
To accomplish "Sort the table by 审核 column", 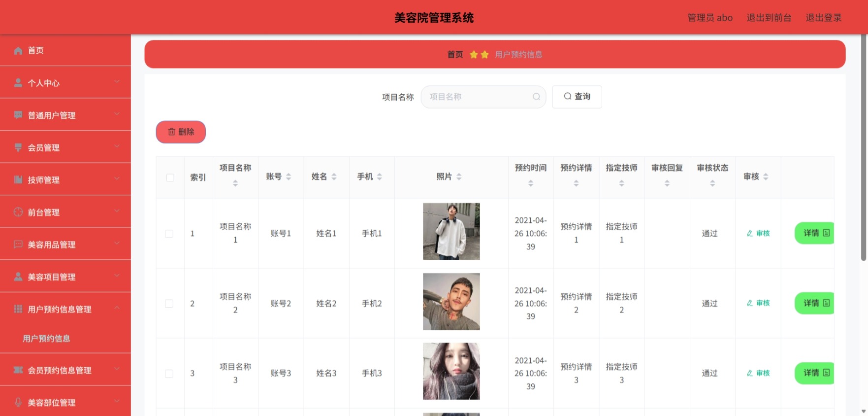I will [766, 176].
